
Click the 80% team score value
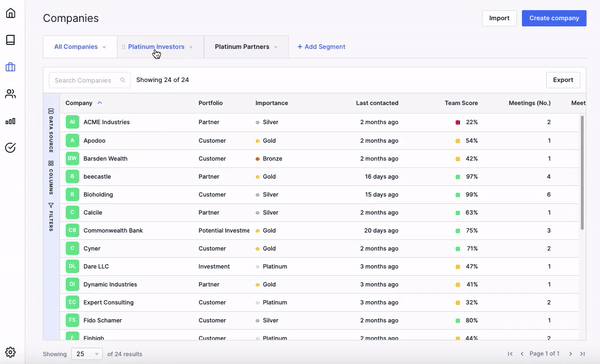coord(471,320)
